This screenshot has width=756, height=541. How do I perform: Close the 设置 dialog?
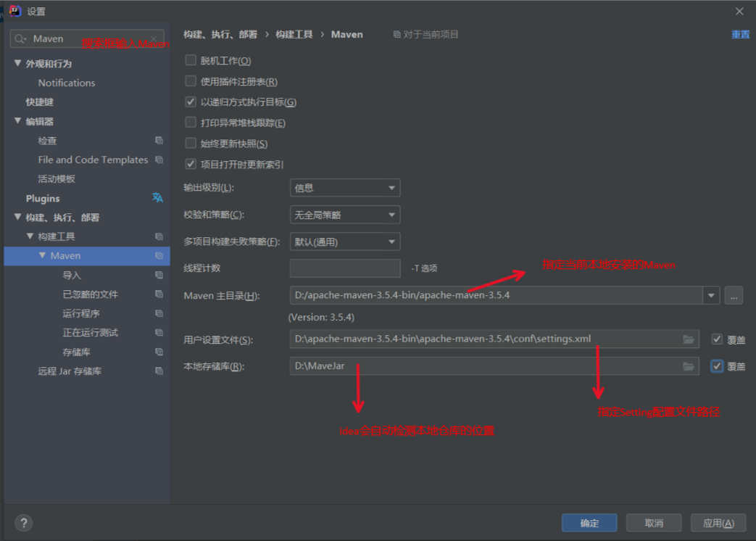[x=739, y=11]
